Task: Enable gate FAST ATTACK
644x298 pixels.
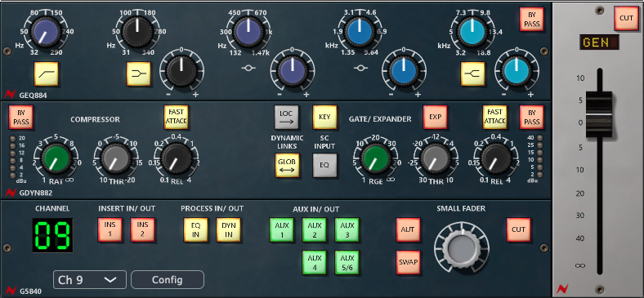Action: [495, 117]
